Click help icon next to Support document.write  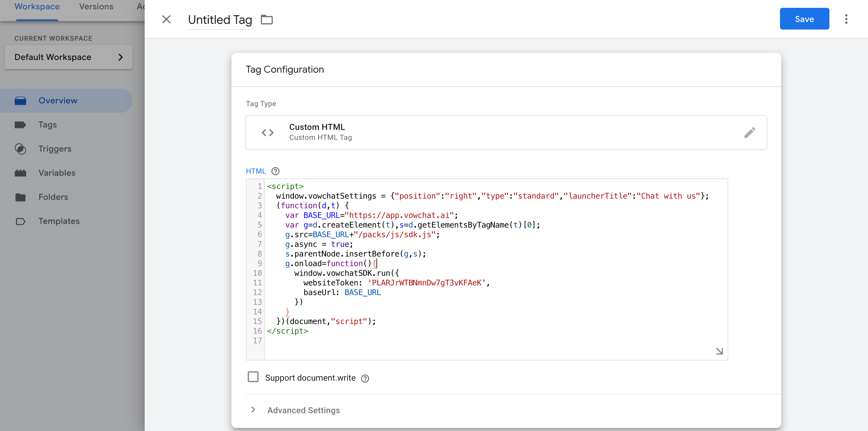coord(365,379)
